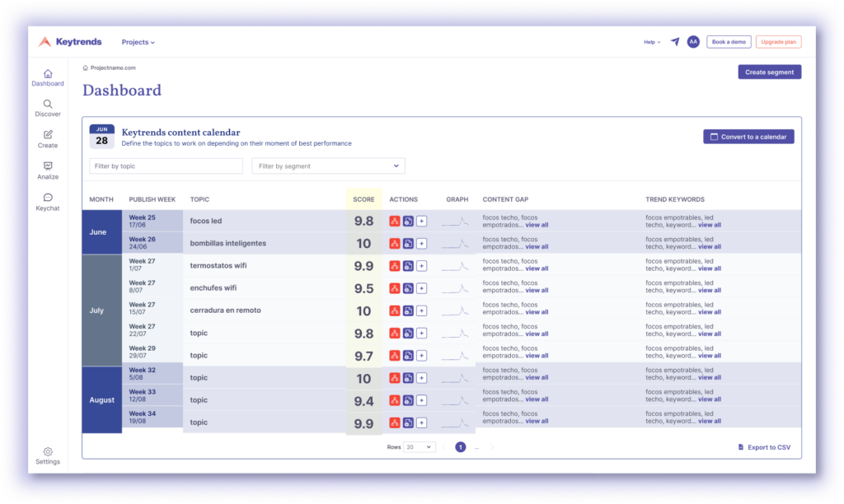Click the blue create-content icon for bombillas inteligentes
844x504 pixels.
click(409, 243)
